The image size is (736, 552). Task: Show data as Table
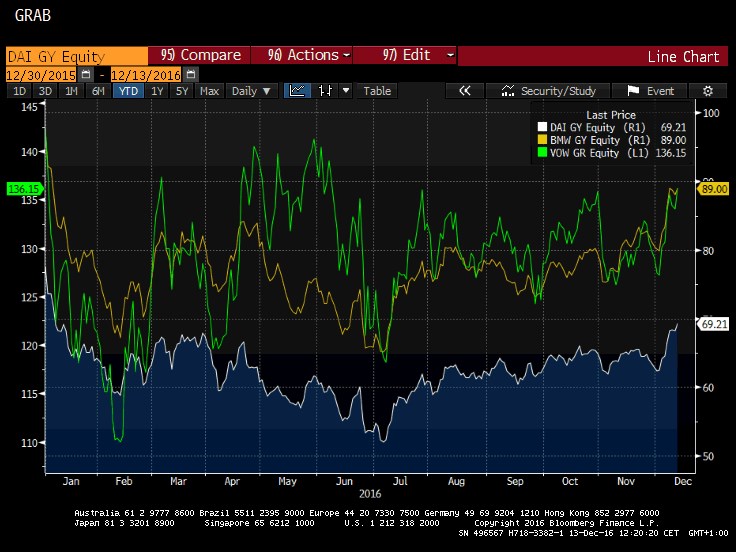(x=377, y=91)
